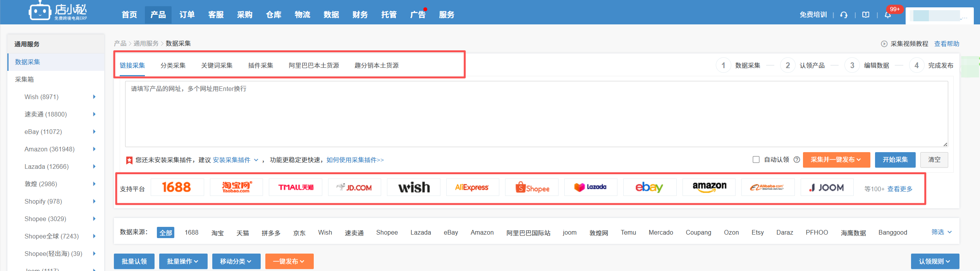Viewport: 980px width, 271px height.
Task: Open the 仓库 top menu
Action: coord(273,15)
